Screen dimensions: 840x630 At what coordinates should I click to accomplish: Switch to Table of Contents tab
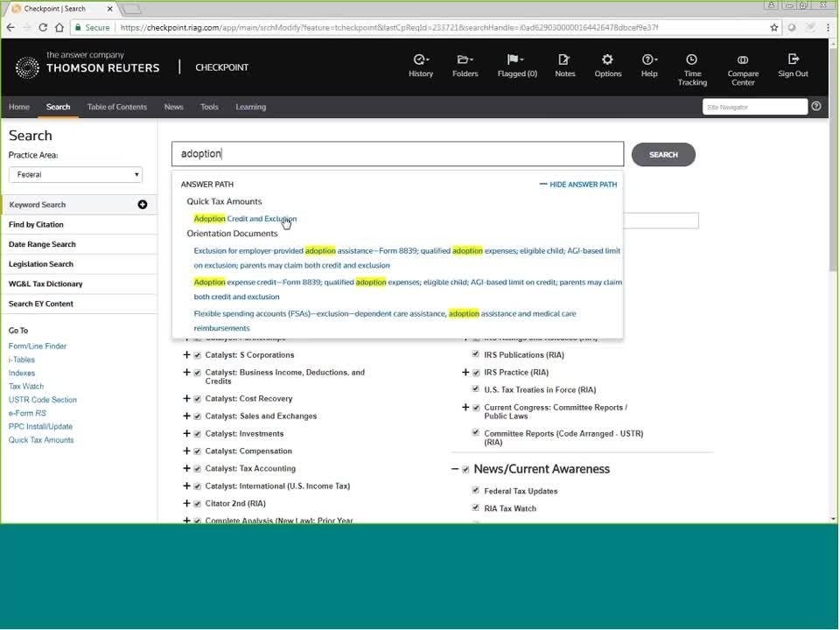pos(116,107)
